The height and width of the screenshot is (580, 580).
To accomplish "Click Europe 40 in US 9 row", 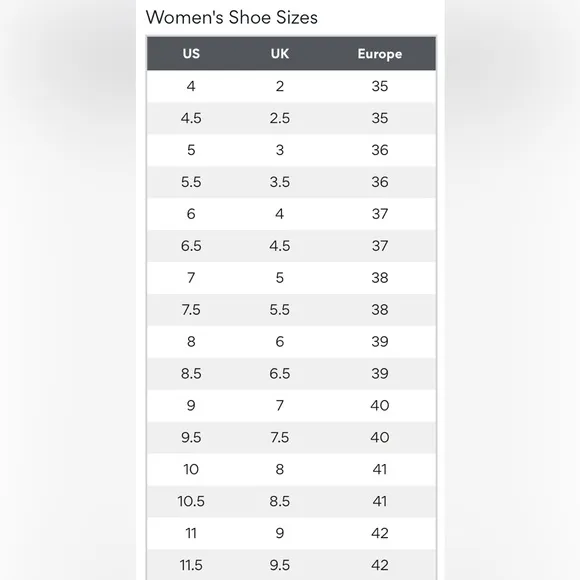I will pos(380,405).
